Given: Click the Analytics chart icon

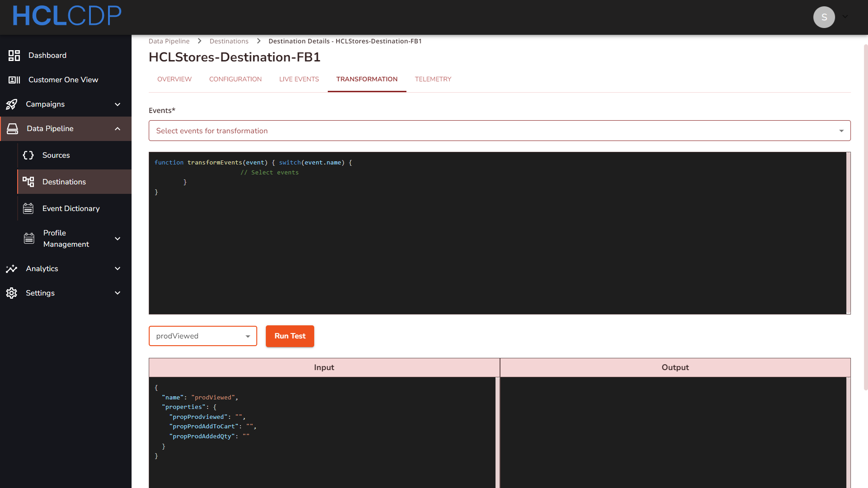Looking at the screenshot, I should (x=12, y=269).
